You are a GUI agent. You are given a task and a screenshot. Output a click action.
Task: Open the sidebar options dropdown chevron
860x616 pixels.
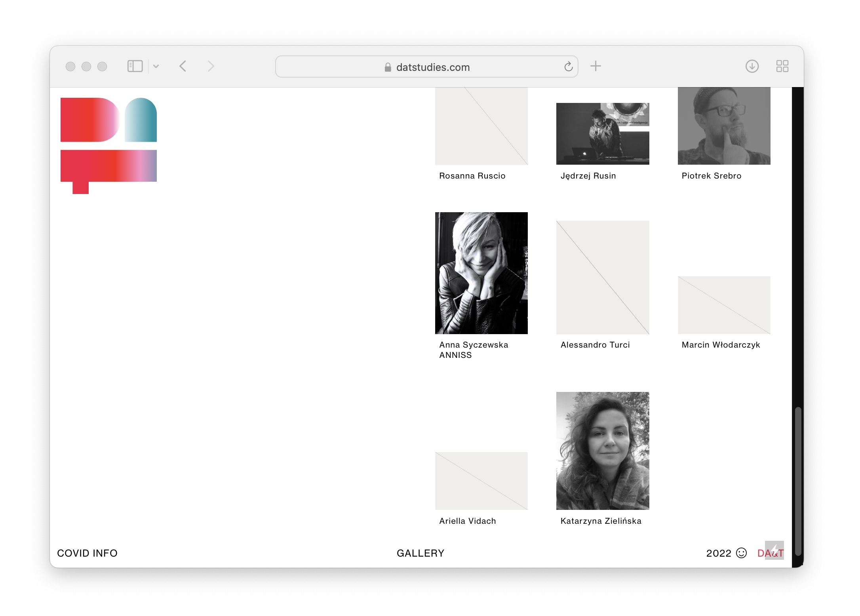(x=156, y=66)
